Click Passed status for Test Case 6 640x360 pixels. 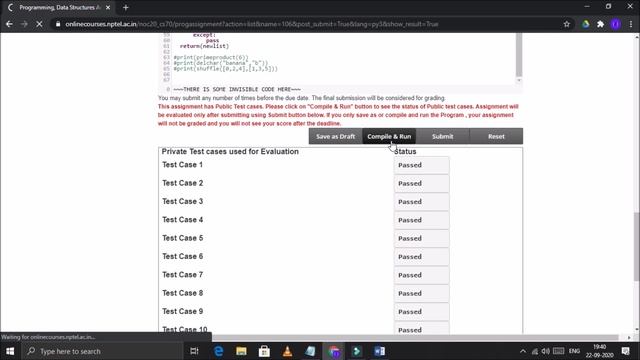coord(422,257)
